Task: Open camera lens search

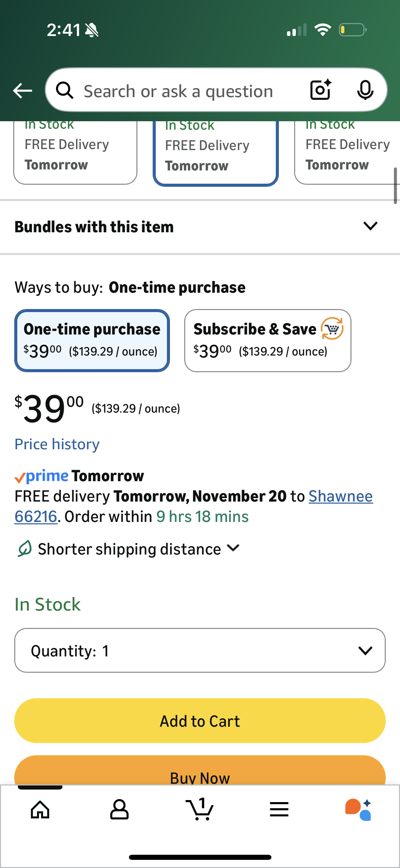Action: point(320,90)
